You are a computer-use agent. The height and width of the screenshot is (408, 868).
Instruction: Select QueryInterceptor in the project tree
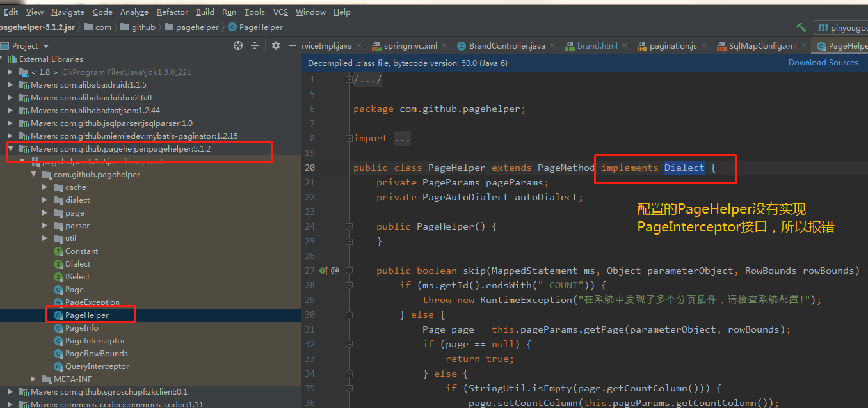point(97,366)
